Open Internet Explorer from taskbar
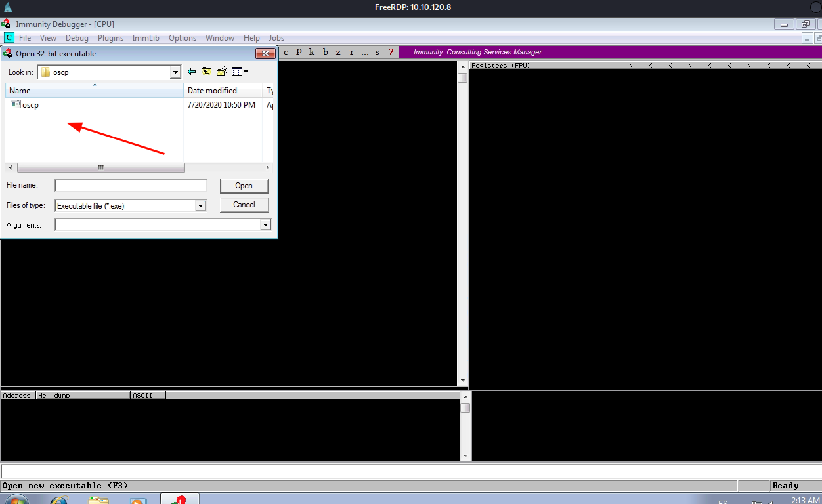822x504 pixels. [58, 501]
